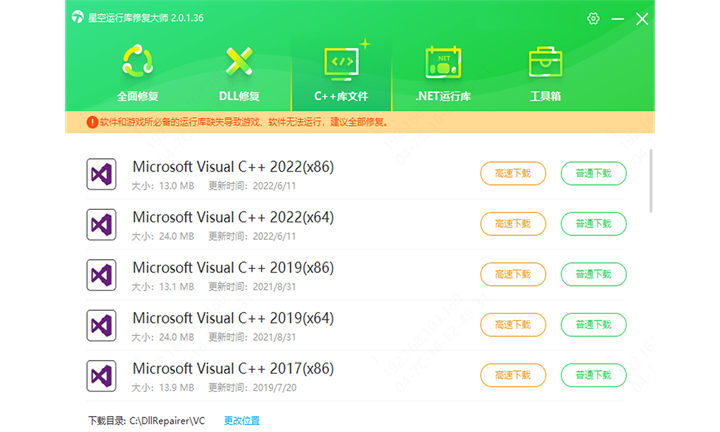Click 普通下载 for Visual C++ 2022(x86)
Screen dimensions: 720x432
pyautogui.click(x=593, y=174)
